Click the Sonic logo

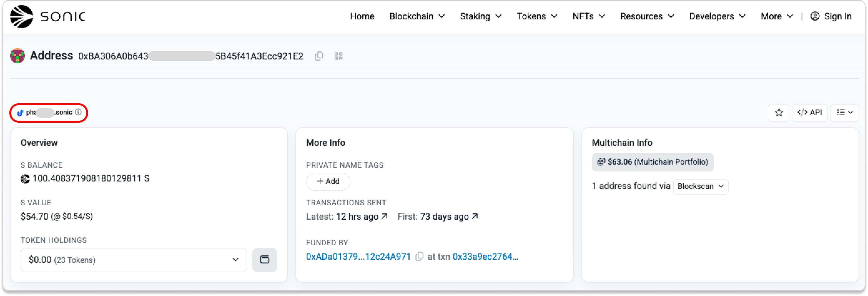[x=47, y=16]
